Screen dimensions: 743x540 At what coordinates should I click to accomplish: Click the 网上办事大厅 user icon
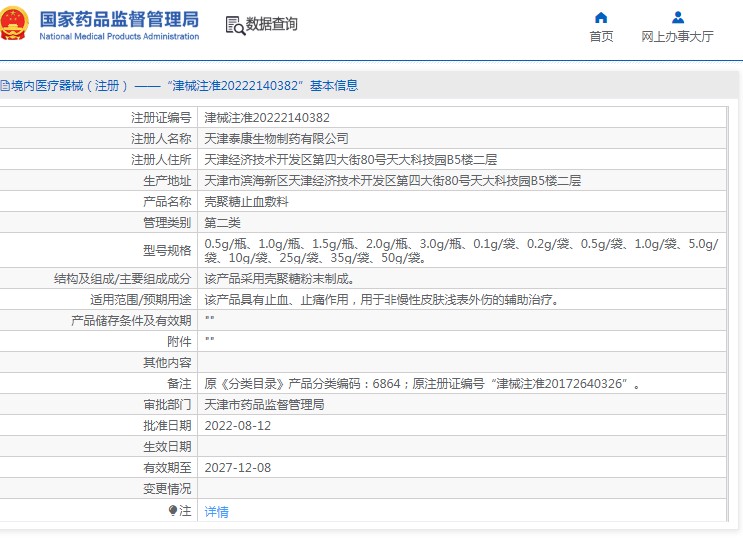(x=678, y=18)
